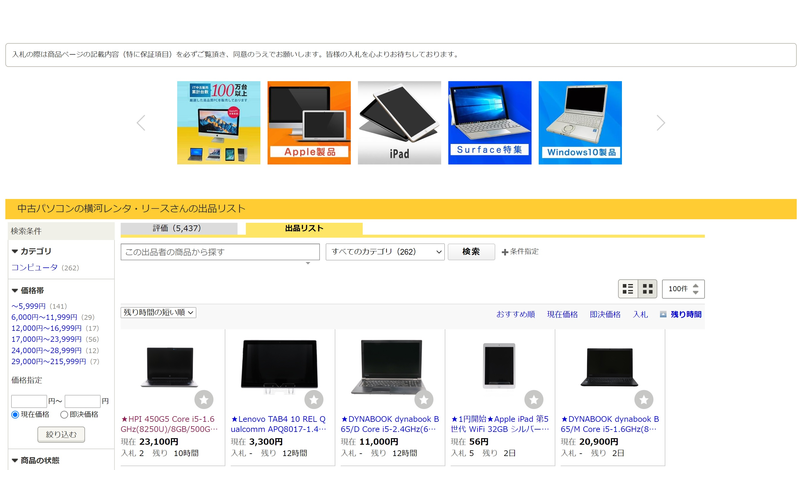The height and width of the screenshot is (500, 800).
Task: Click the 3,300円 current price
Action: (265, 442)
